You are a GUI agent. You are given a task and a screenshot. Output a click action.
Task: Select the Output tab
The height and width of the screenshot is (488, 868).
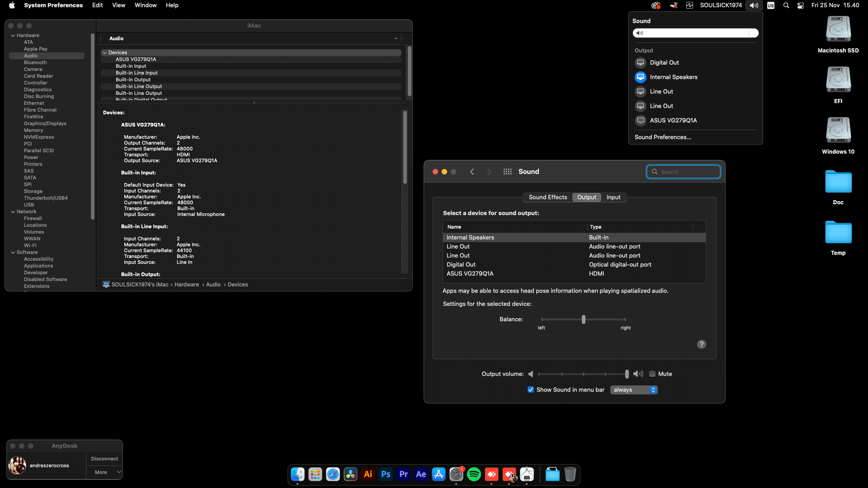pyautogui.click(x=587, y=197)
